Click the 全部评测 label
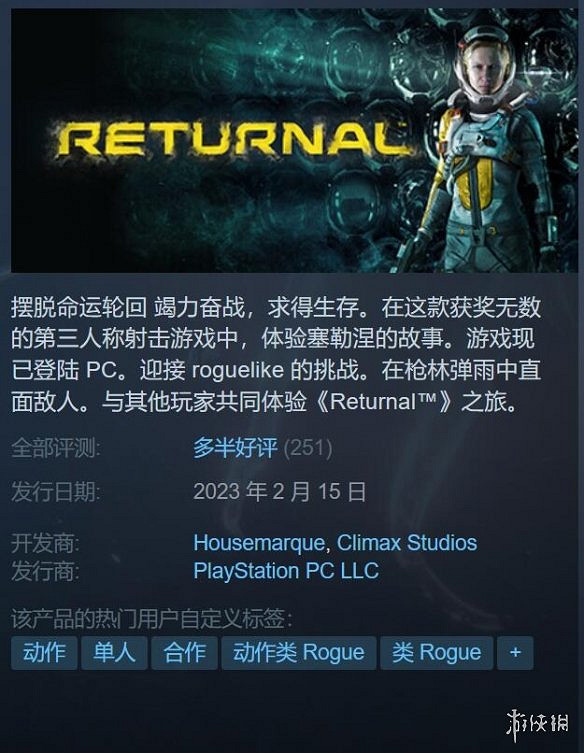Viewport: 584px width, 753px height. (56, 448)
